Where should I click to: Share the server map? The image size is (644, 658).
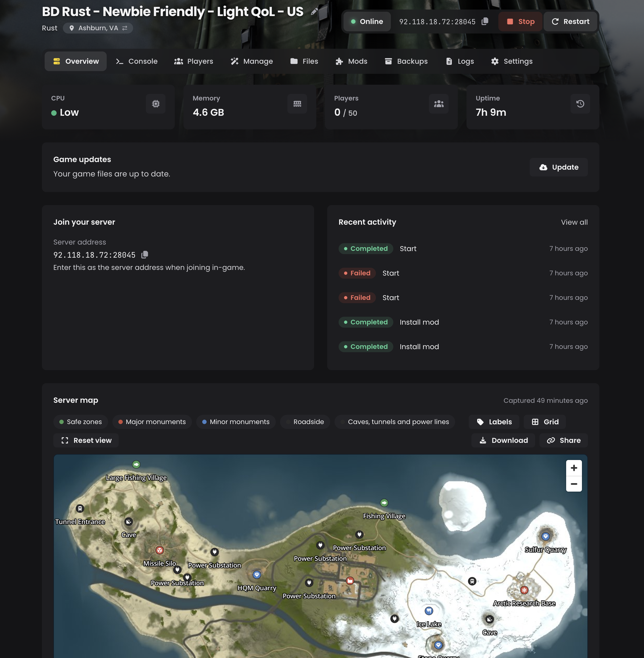click(x=563, y=440)
